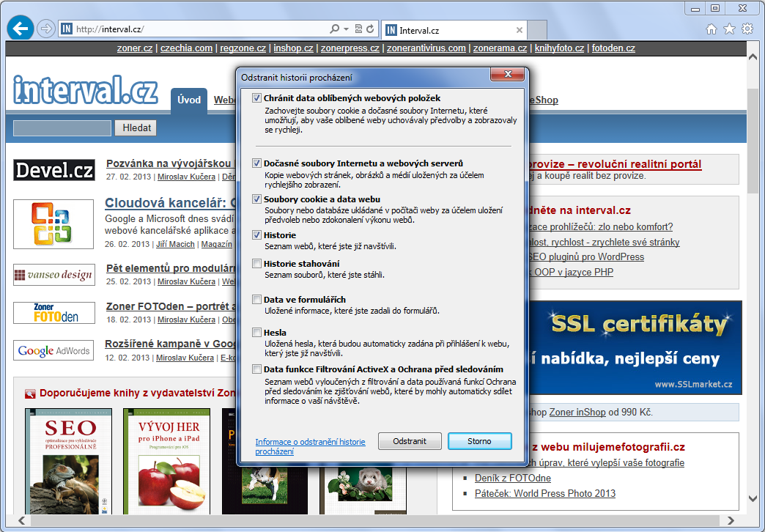765x532 pixels.
Task: Open Páteček: World Press Photo 2013 link
Action: click(x=545, y=493)
